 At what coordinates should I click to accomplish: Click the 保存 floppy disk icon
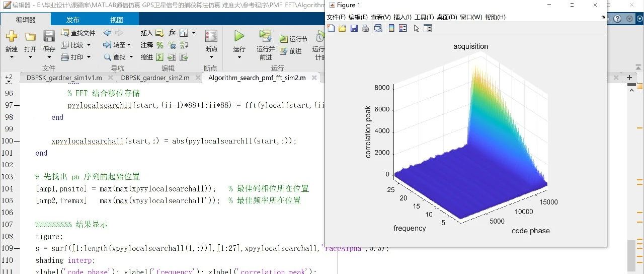(x=49, y=36)
